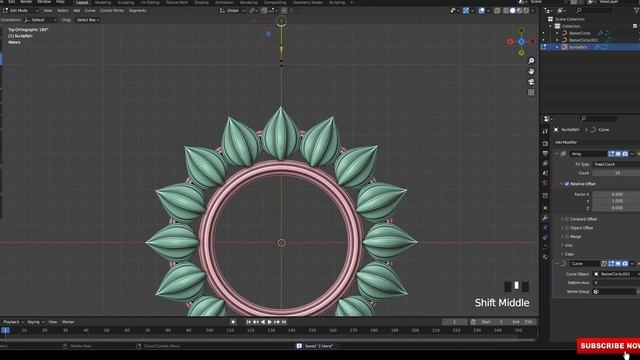This screenshot has height=360, width=640.
Task: Open the Render properties tab icon
Action: point(545,144)
